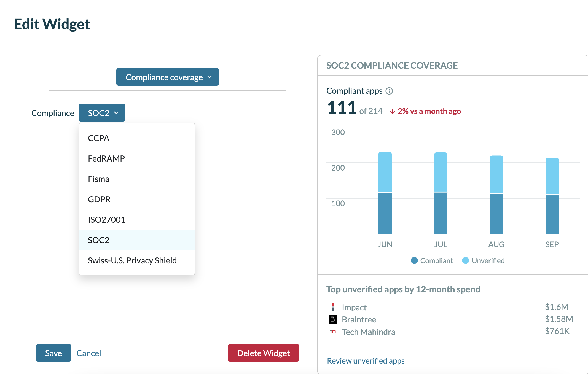Toggle the Unverified legend marker
The height and width of the screenshot is (374, 588).
[x=465, y=260]
